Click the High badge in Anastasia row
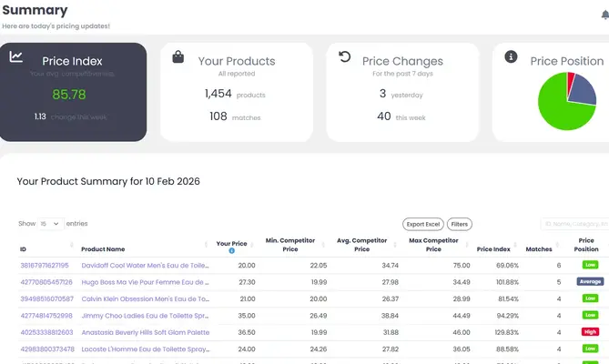 point(590,332)
